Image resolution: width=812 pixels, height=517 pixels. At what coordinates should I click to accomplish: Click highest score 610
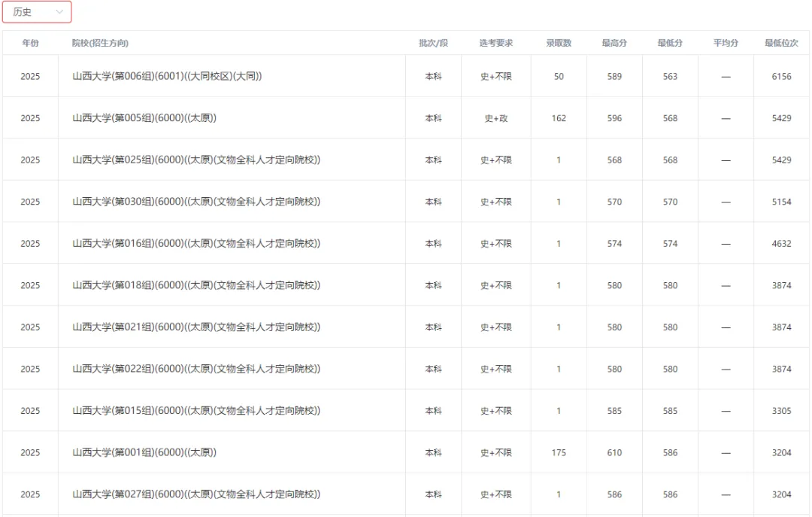coord(615,453)
